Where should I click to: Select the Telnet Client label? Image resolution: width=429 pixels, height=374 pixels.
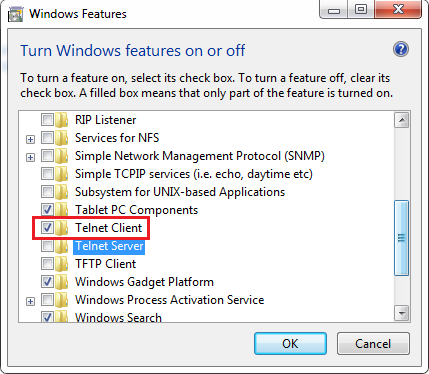pos(109,228)
